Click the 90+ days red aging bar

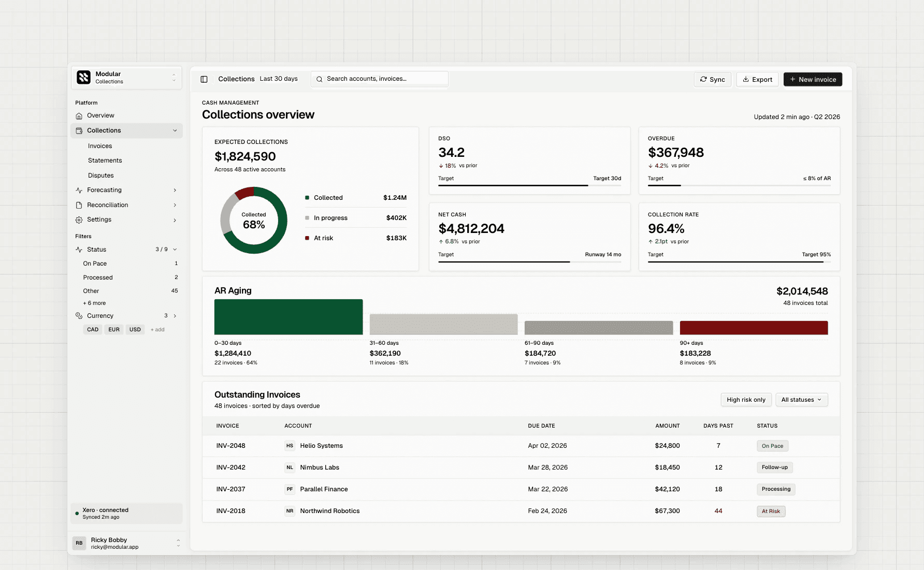(754, 328)
